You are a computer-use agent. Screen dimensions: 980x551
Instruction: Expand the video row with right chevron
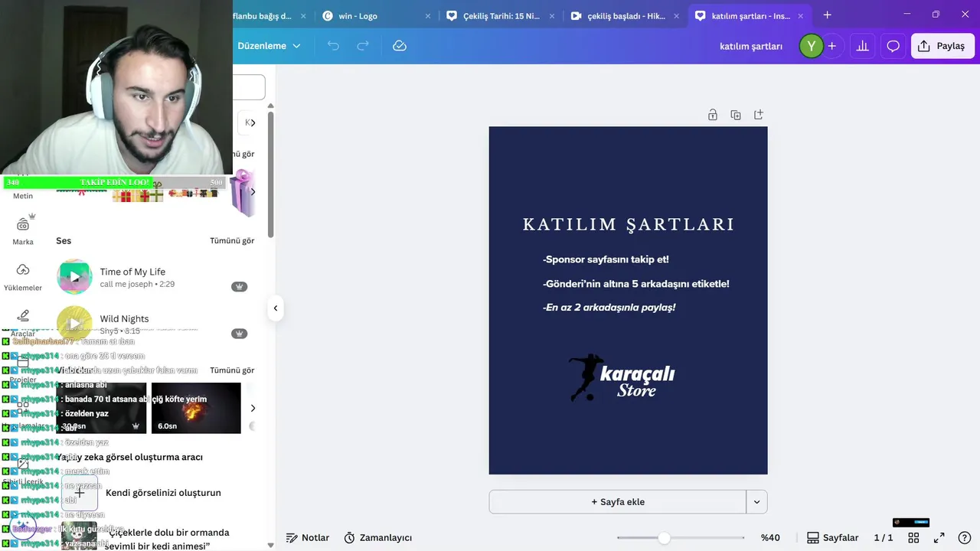tap(253, 408)
